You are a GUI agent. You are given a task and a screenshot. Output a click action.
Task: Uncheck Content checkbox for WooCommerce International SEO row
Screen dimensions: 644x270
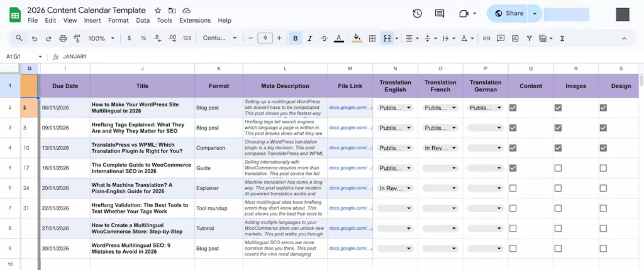[513, 168]
